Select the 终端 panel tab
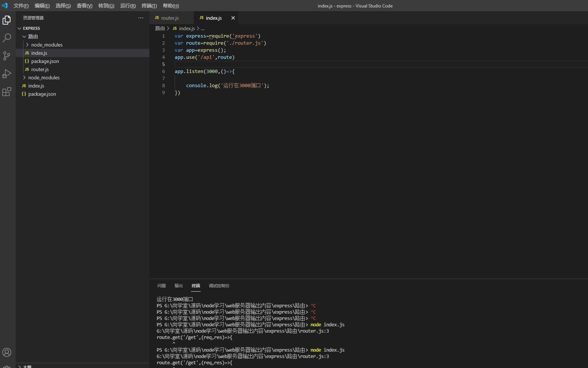 [x=196, y=286]
